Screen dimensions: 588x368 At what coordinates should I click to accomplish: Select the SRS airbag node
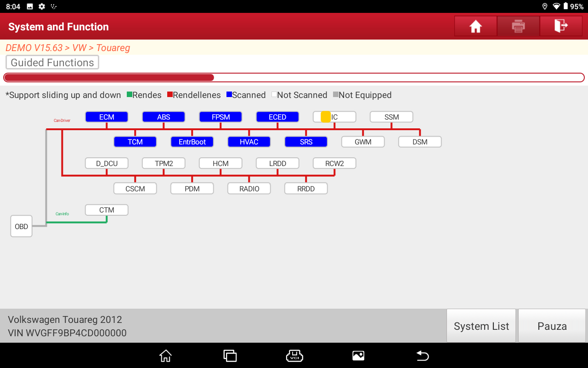pyautogui.click(x=306, y=142)
